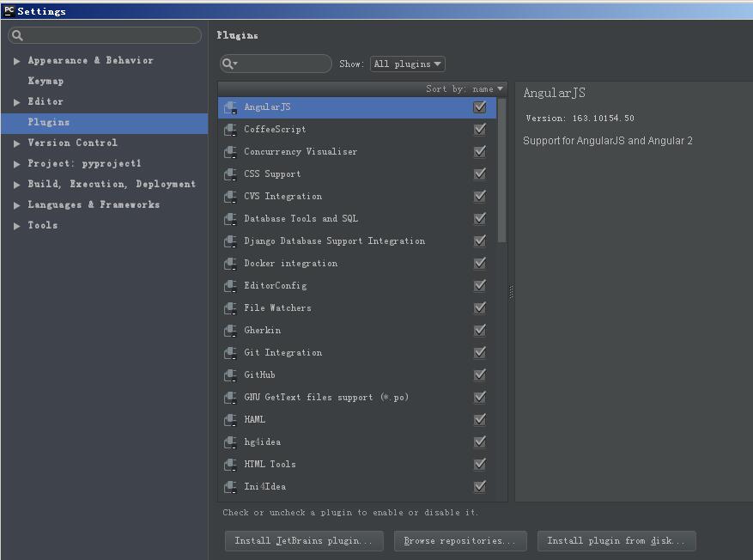Screen dimensions: 753x560
Task: Toggle the GitHub plugin checkbox
Action: pyautogui.click(x=480, y=375)
